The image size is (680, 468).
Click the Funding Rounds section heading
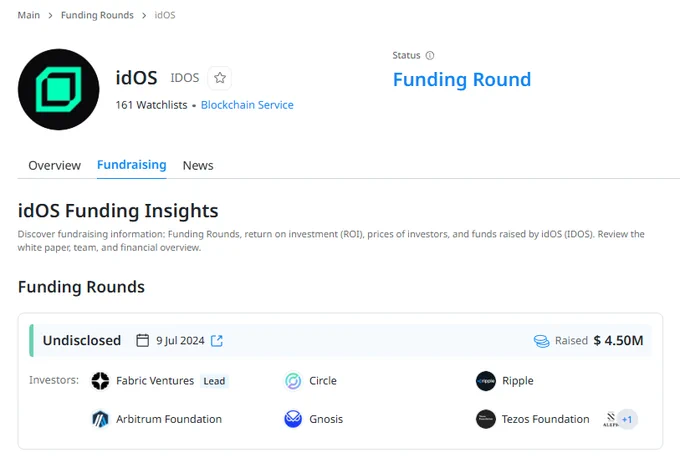click(x=81, y=287)
